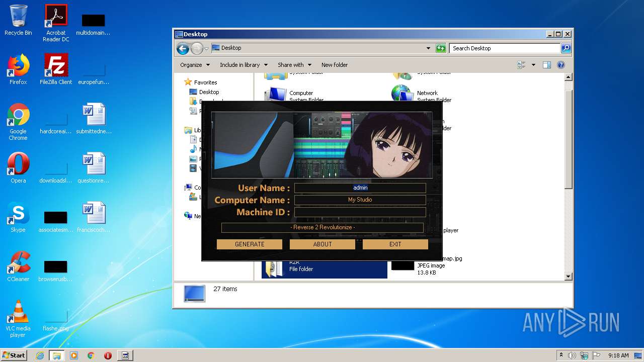Image resolution: width=644 pixels, height=362 pixels.
Task: Click the empty Machine ID field
Action: point(360,212)
